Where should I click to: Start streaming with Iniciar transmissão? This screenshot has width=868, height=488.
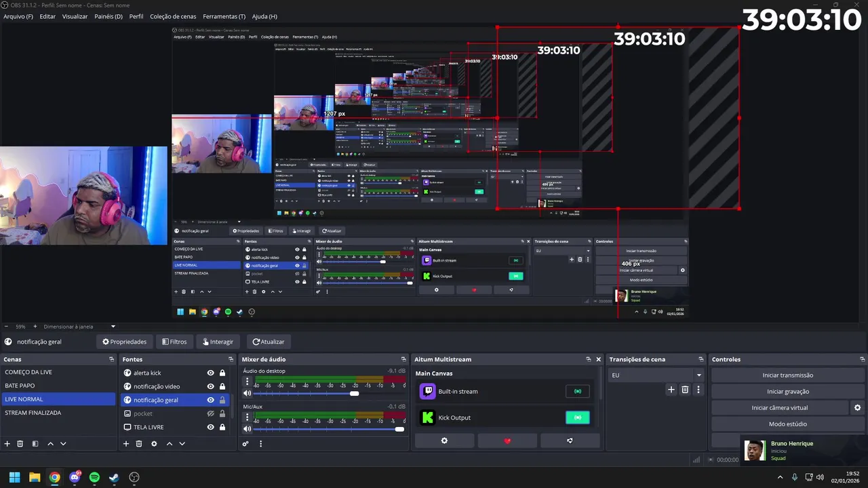pos(787,375)
